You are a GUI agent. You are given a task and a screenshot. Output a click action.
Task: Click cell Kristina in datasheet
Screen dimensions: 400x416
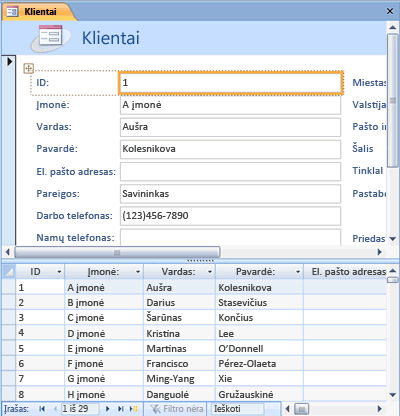click(179, 333)
